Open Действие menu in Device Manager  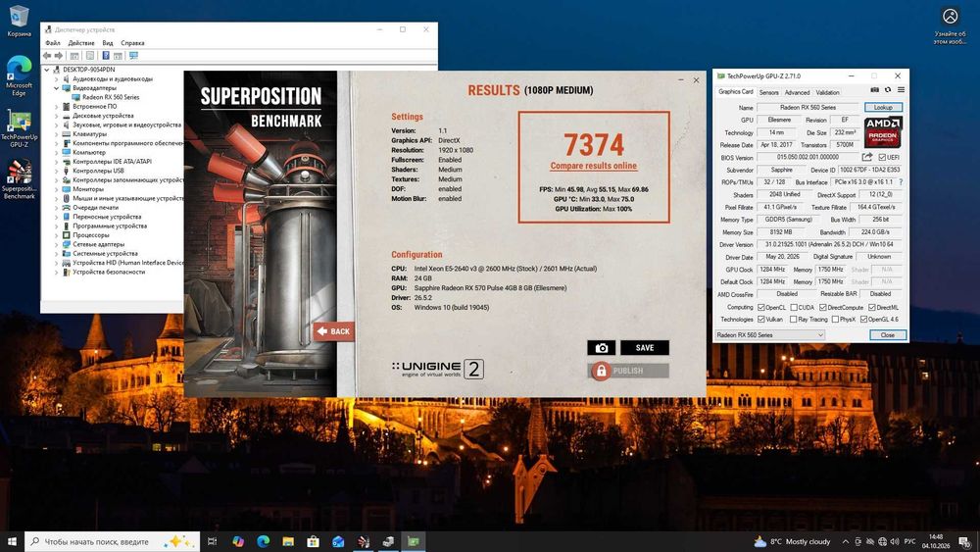[x=81, y=43]
